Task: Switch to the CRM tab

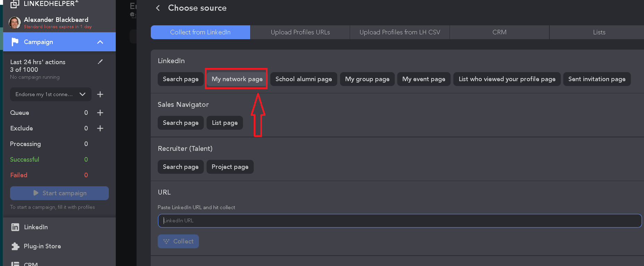Action: point(499,32)
